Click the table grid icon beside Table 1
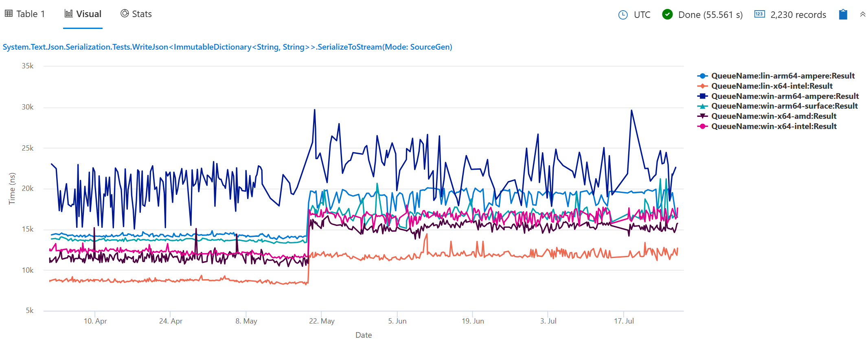The image size is (868, 339). click(9, 13)
